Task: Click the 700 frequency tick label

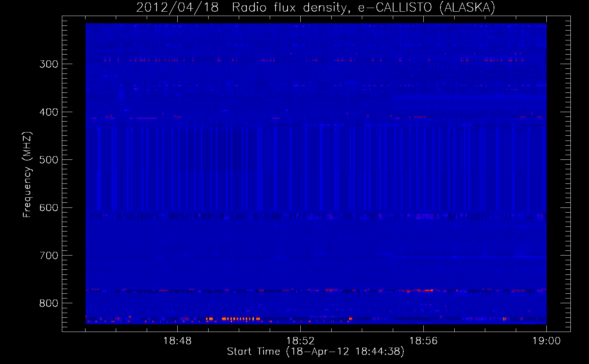Action: point(49,256)
